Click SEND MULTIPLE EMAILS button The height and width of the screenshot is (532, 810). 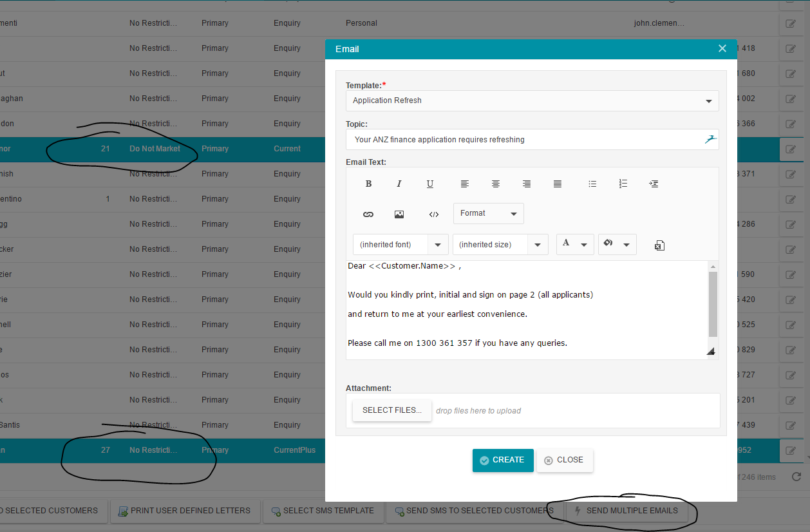[x=626, y=511]
